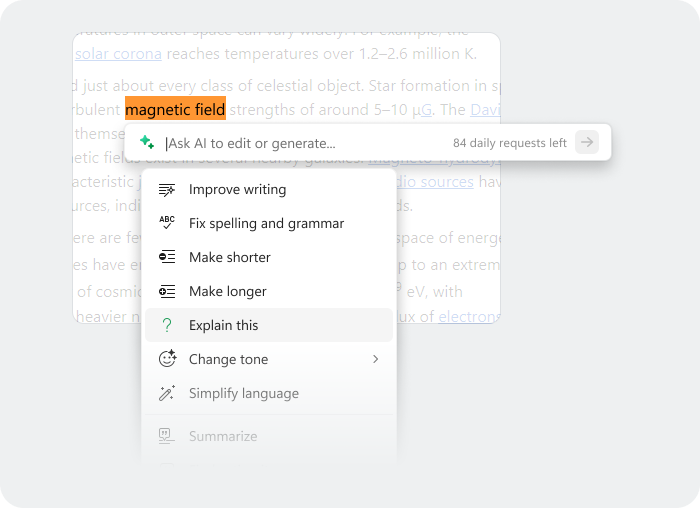The height and width of the screenshot is (508, 700).
Task: Choose Improve writing from the menu
Action: tap(269, 189)
